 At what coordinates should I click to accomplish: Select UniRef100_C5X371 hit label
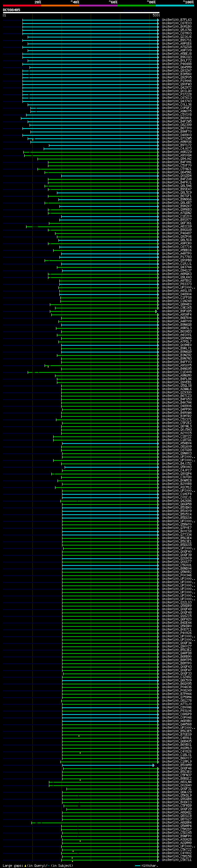click(x=177, y=419)
